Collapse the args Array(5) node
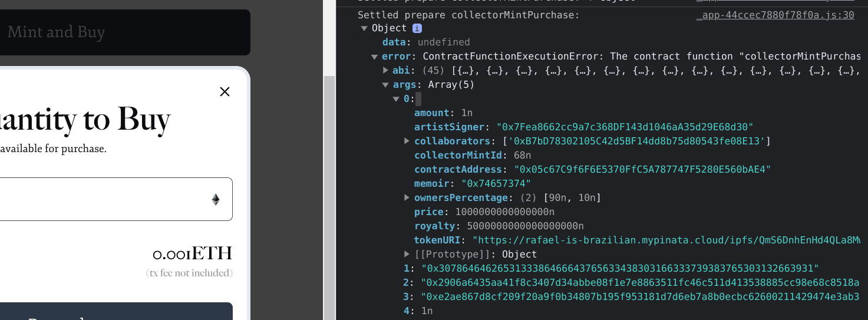 tap(386, 85)
